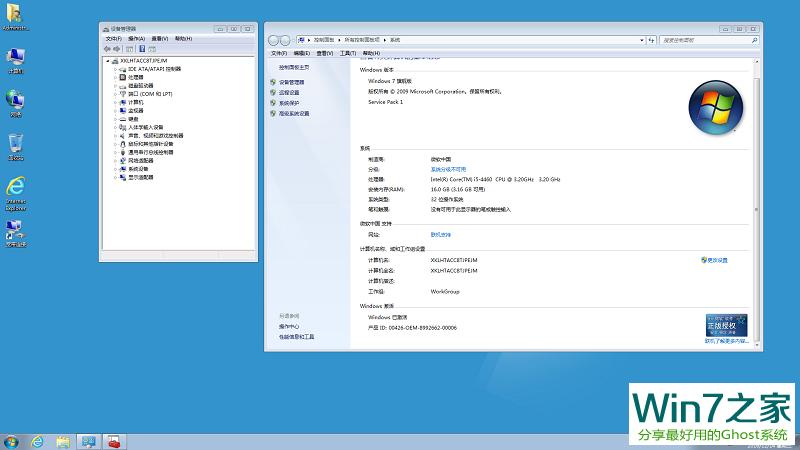Click the root computer name XKLHTACC8TJPEJM in tree
Image resolution: width=800 pixels, height=450 pixels.
pyautogui.click(x=143, y=61)
